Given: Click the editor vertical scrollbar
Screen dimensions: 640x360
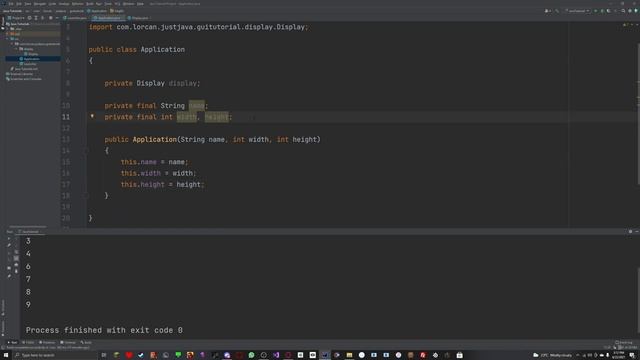Looking at the screenshot, I should pyautogui.click(x=638, y=114).
